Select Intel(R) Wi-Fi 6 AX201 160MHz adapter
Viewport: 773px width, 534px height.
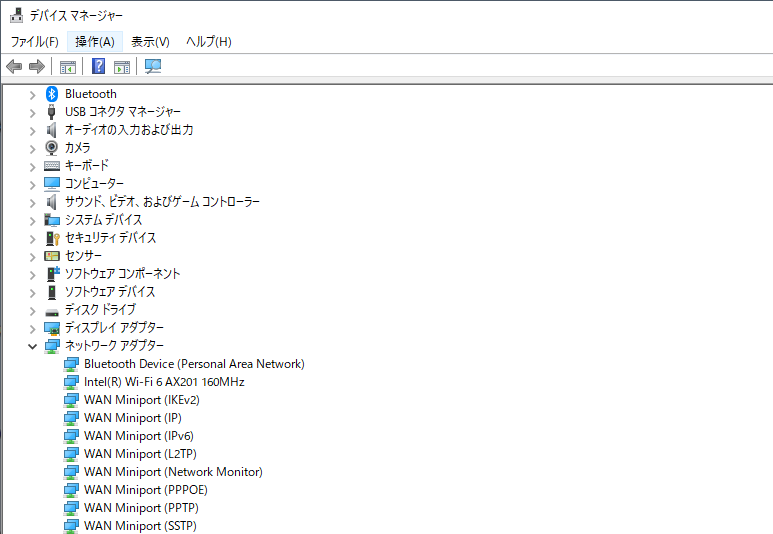(164, 382)
